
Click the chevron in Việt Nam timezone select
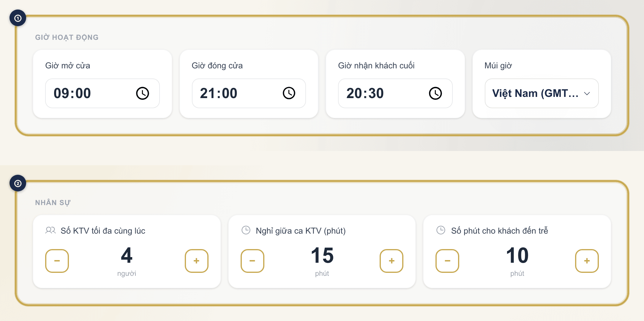[587, 94]
